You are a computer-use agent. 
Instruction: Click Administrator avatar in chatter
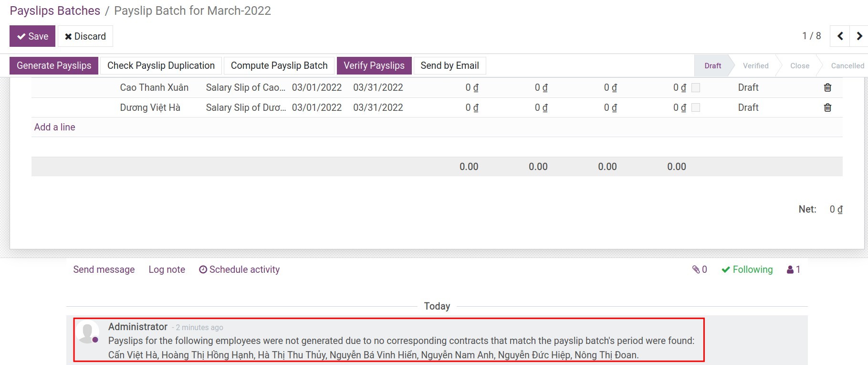88,332
